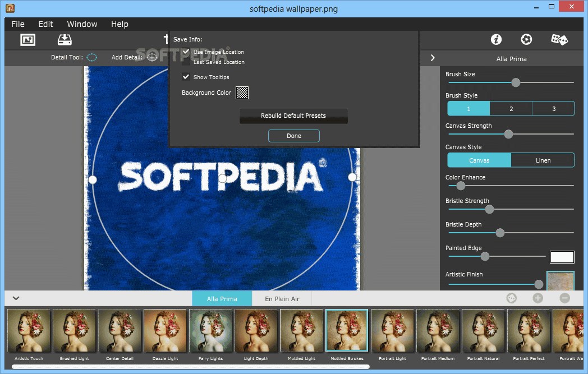Open the Edit menu

click(x=46, y=24)
